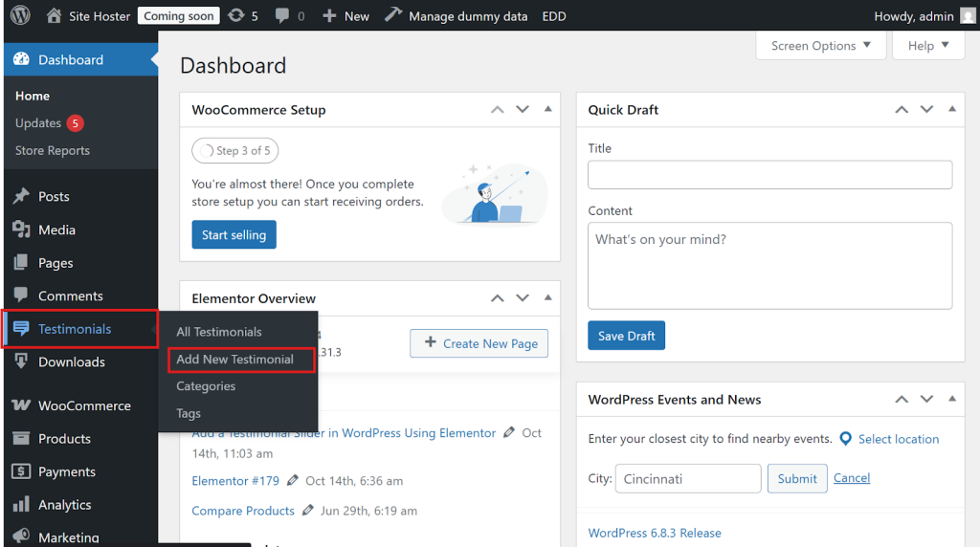Click the Quick Draft Title input field
The image size is (980, 547).
point(769,175)
